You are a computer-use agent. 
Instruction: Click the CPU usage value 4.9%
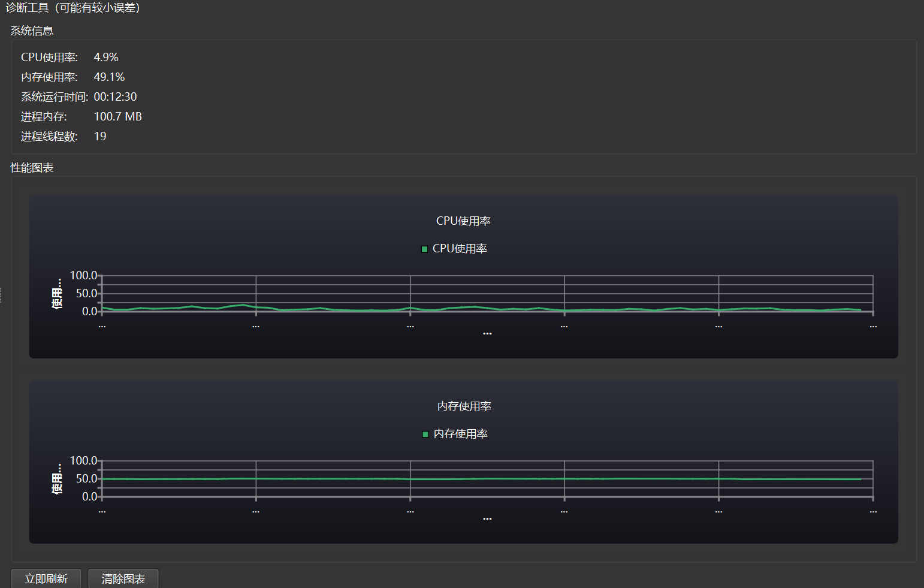point(106,58)
